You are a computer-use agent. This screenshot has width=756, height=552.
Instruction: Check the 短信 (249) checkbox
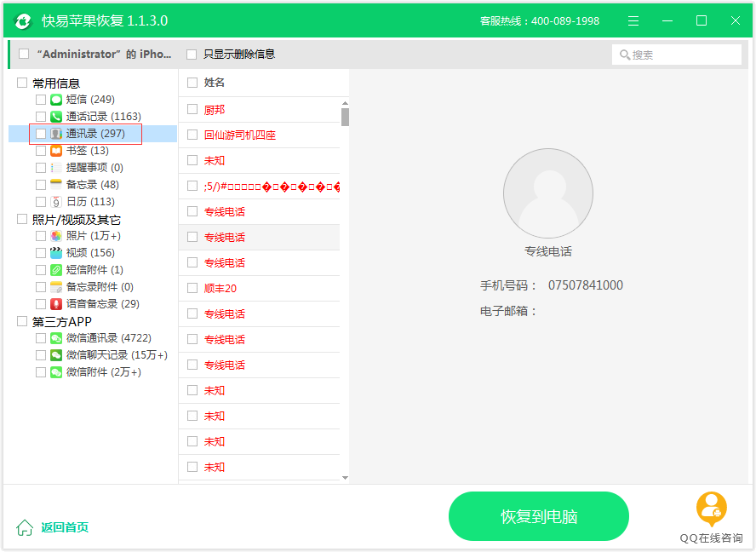(x=41, y=100)
